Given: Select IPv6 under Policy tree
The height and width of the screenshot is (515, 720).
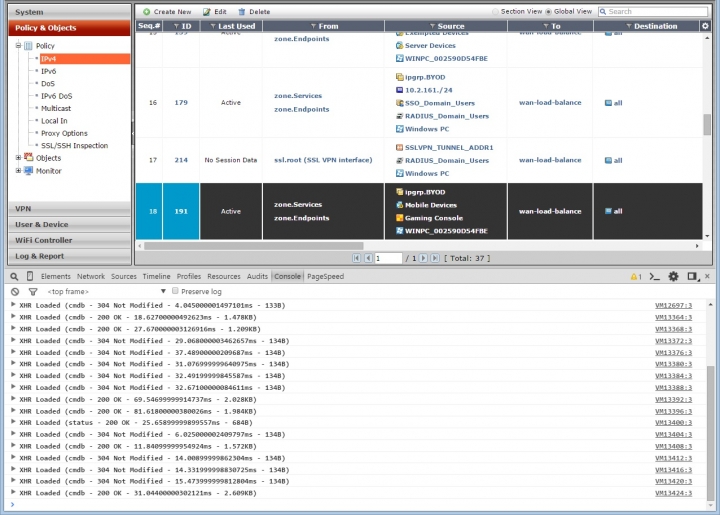Looking at the screenshot, I should (x=48, y=71).
